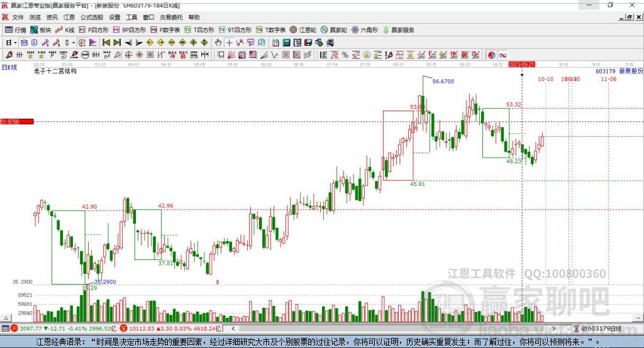644x348 pixels.
Task: Jump to last bar icon
Action: [x=117, y=43]
